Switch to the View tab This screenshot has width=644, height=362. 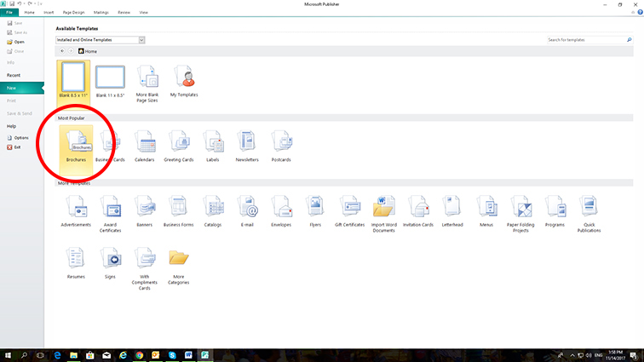tap(143, 12)
